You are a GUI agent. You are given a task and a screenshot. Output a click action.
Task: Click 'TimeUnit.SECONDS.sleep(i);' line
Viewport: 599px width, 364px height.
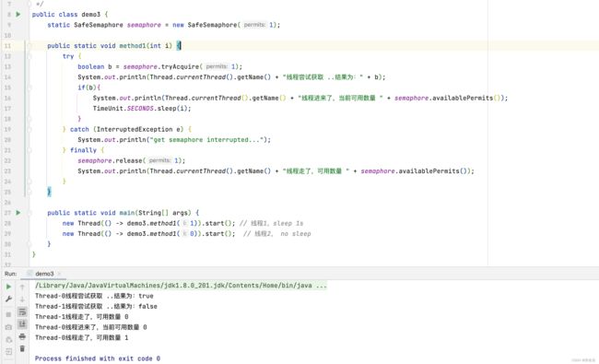(142, 109)
